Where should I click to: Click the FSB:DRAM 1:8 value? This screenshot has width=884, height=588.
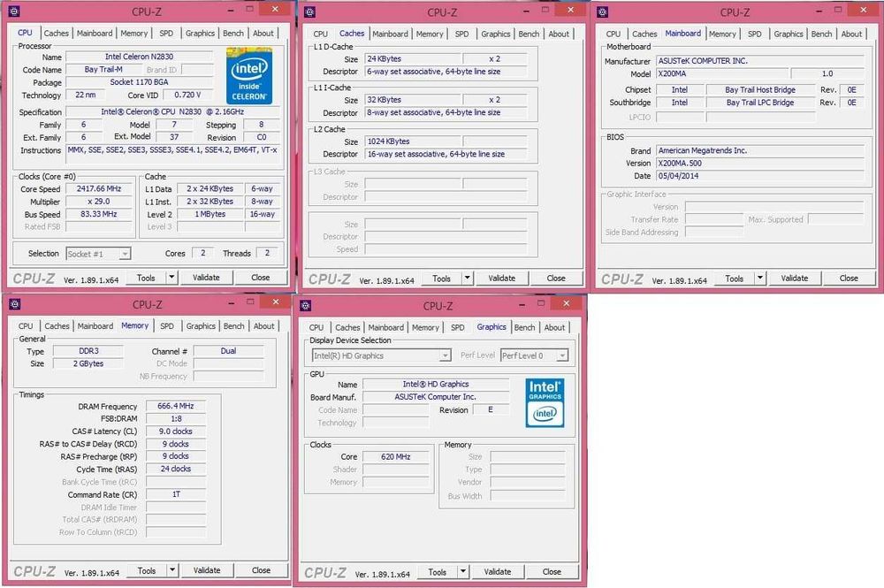click(x=176, y=419)
